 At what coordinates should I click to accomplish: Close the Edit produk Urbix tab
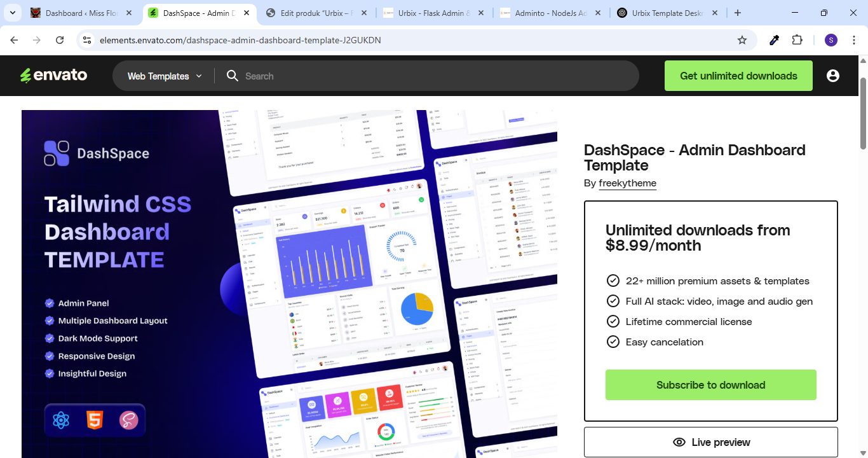[x=364, y=13]
